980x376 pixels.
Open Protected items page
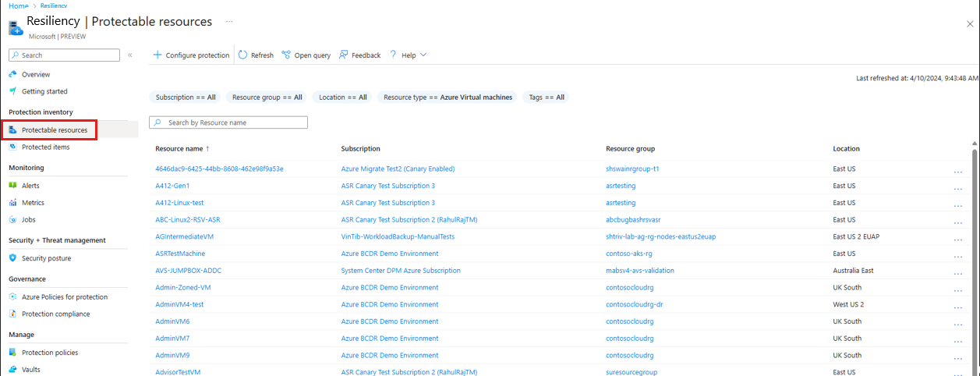(x=45, y=147)
